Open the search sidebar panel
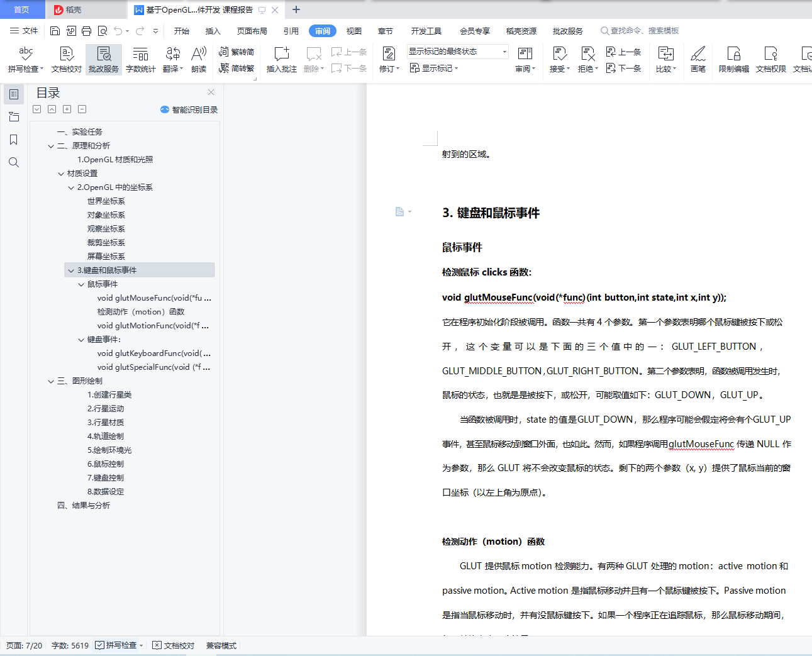Screen dimensions: 812x656 [x=14, y=162]
